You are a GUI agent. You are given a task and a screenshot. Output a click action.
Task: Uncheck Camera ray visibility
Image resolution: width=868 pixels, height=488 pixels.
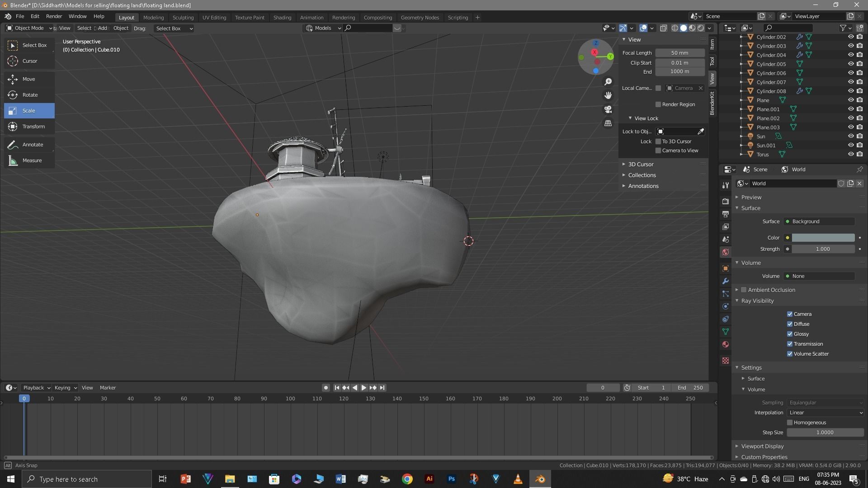point(790,314)
